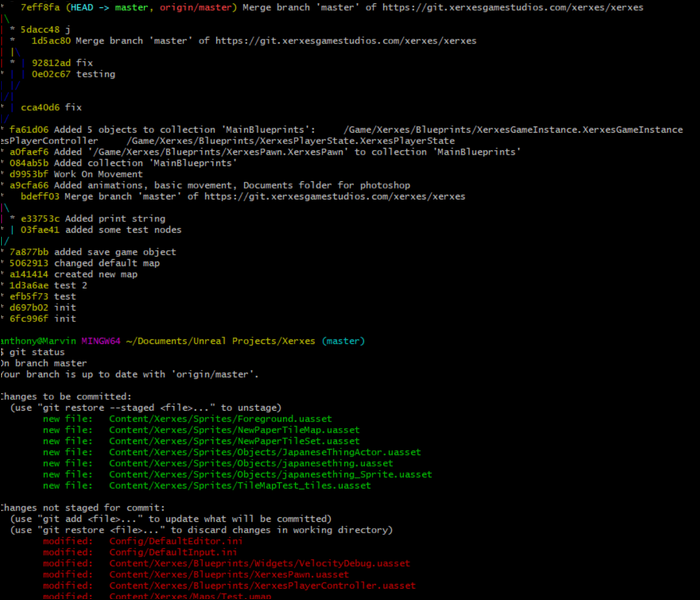Click the 'git add <file>...' hint line

pyautogui.click(x=171, y=519)
